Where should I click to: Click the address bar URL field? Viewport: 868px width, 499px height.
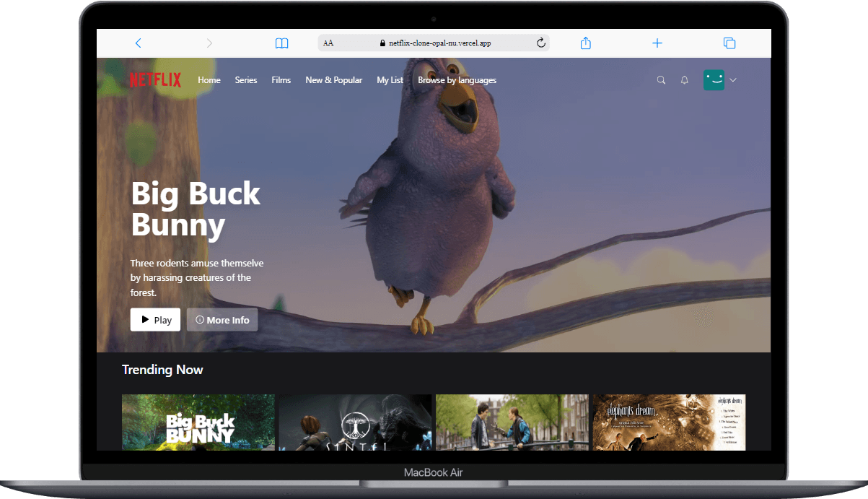tap(435, 43)
